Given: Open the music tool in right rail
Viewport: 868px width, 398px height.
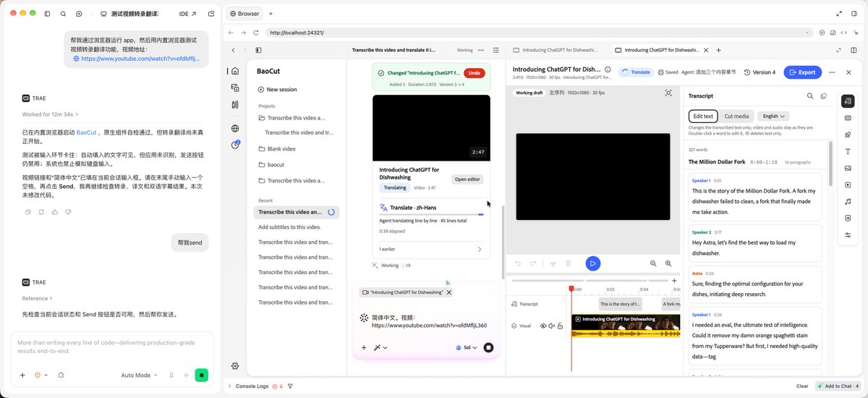Looking at the screenshot, I should pyautogui.click(x=848, y=201).
